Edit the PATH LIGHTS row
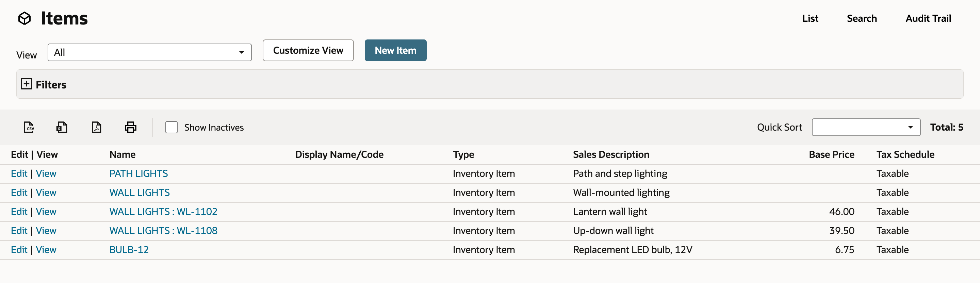 click(19, 173)
